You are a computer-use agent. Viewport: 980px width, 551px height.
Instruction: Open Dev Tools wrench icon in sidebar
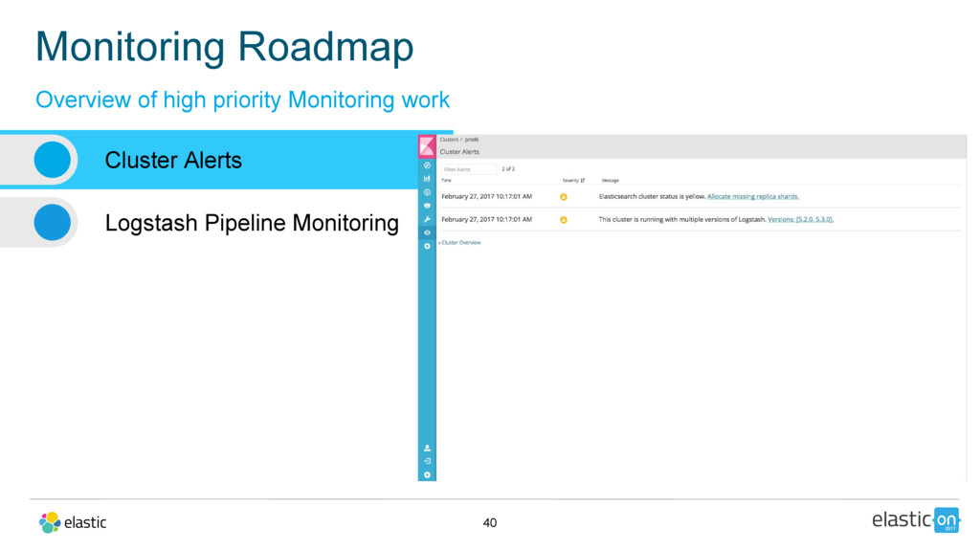pos(427,219)
